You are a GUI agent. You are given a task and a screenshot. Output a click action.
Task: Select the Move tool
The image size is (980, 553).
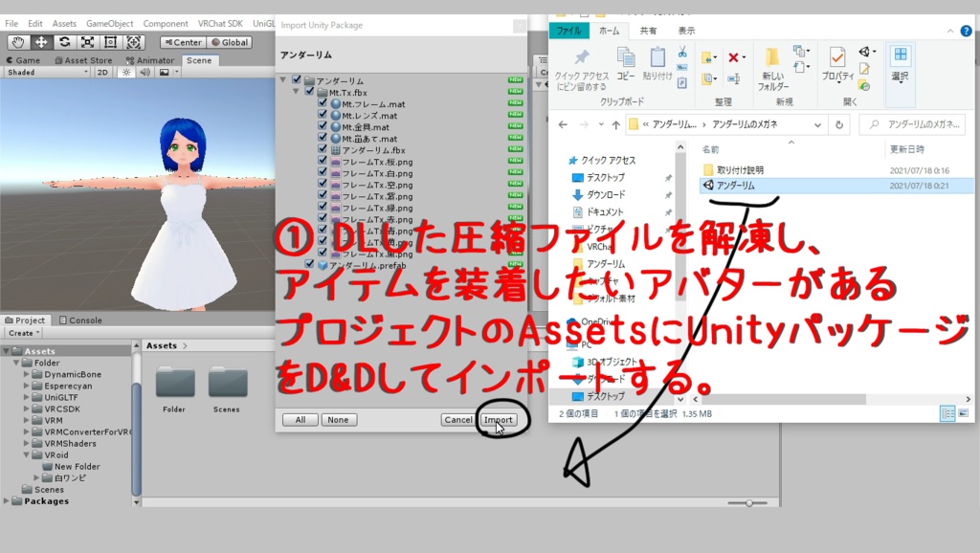pyautogui.click(x=41, y=42)
